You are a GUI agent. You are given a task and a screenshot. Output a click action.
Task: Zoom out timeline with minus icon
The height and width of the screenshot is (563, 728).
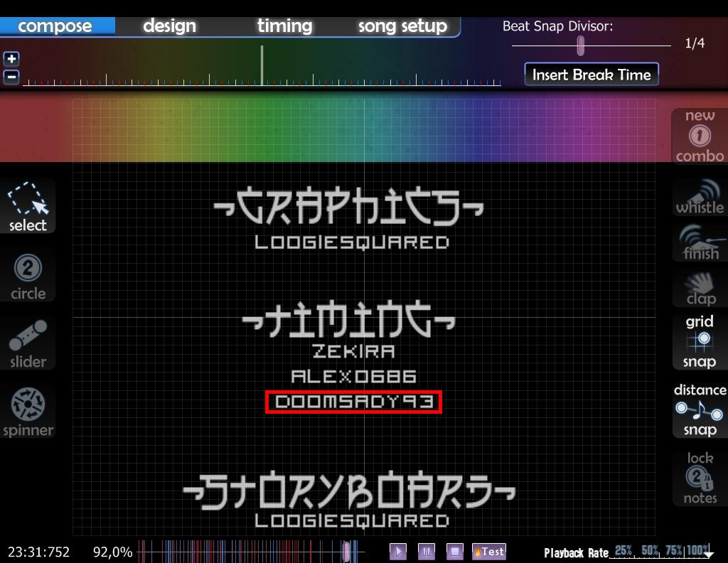coord(11,77)
